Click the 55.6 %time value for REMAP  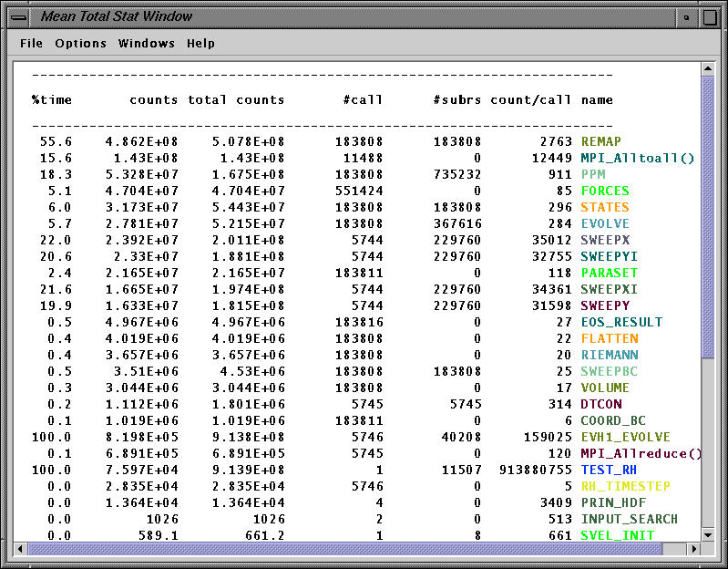[x=56, y=141]
